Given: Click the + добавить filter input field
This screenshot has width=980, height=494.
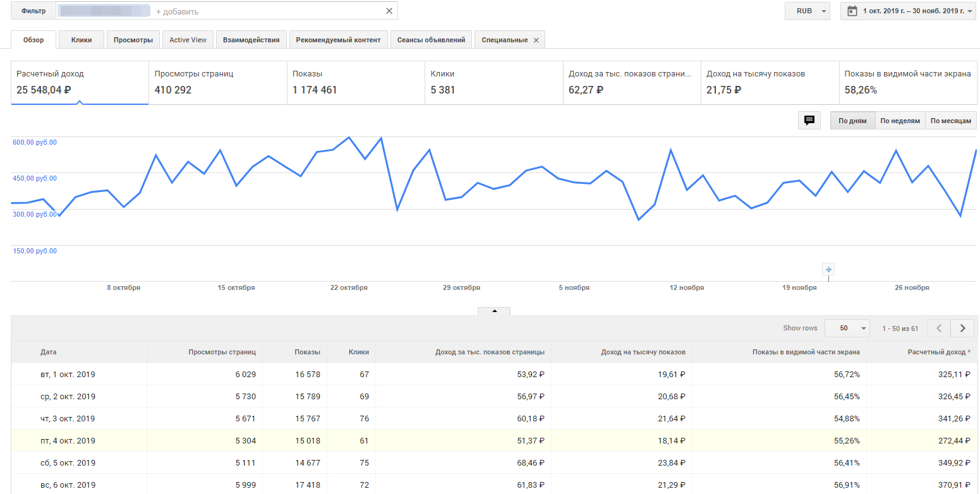Looking at the screenshot, I should coord(265,11).
